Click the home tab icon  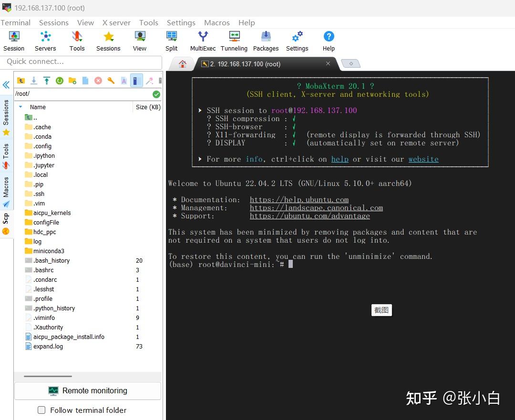click(x=183, y=64)
